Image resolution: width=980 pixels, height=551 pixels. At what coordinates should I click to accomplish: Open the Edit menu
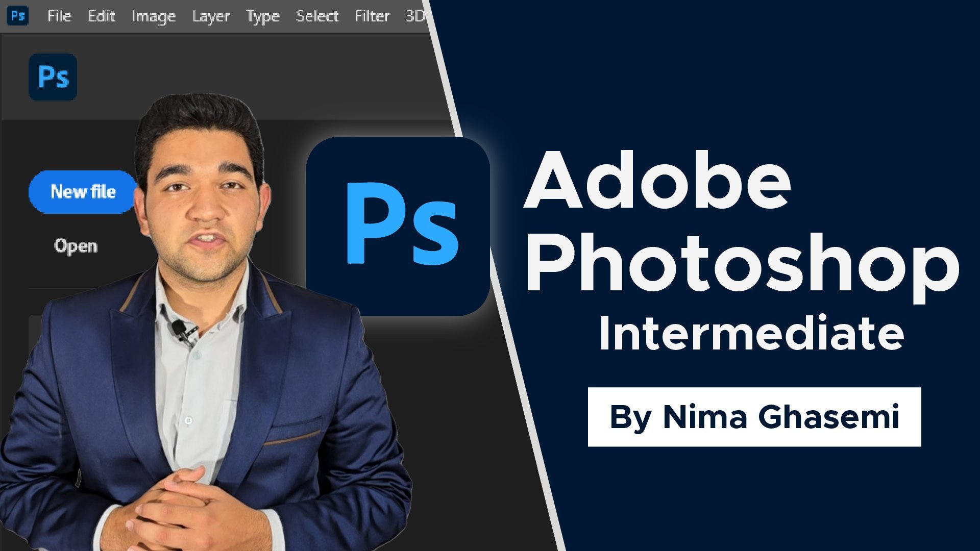101,16
